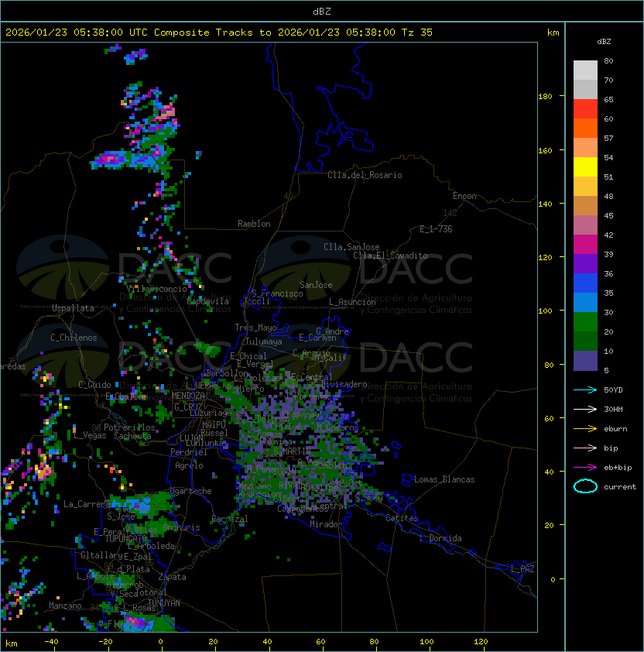Click the '65' value in dBZ legend
Image resolution: width=644 pixels, height=652 pixels.
608,99
